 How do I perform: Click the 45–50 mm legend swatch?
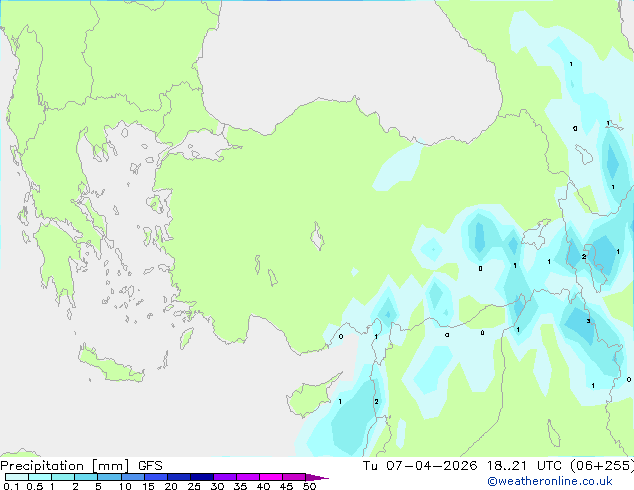pos(294,477)
